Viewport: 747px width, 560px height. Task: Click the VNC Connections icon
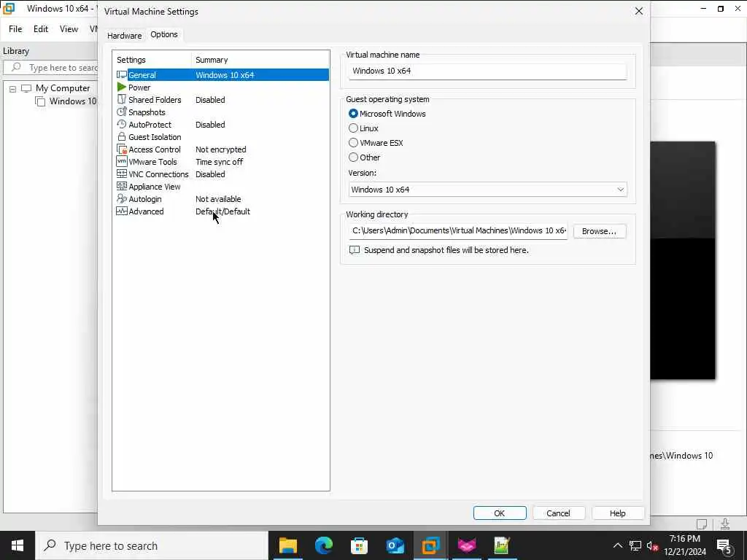click(x=122, y=174)
